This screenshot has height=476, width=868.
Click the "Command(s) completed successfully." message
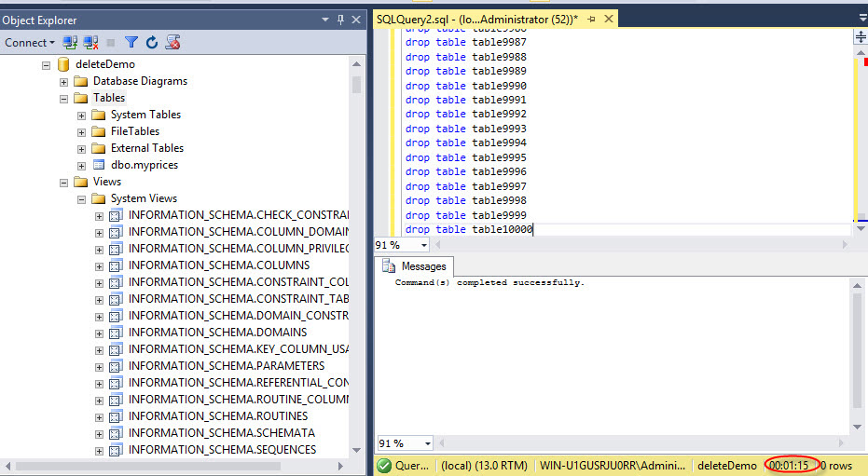point(489,282)
